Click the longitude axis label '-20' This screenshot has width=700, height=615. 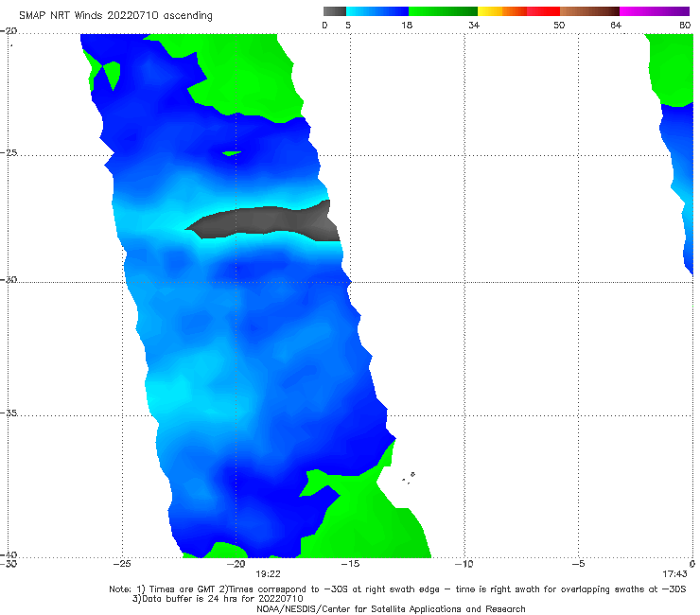tap(236, 564)
